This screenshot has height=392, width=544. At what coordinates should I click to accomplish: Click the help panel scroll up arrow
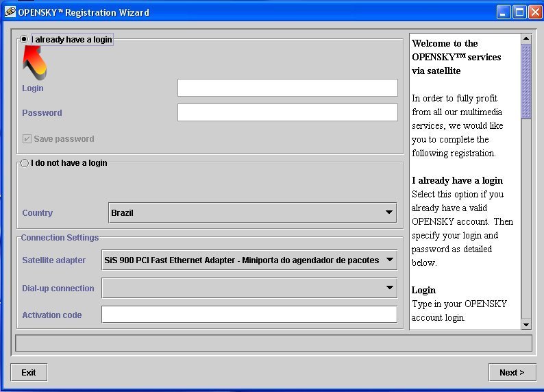point(526,38)
